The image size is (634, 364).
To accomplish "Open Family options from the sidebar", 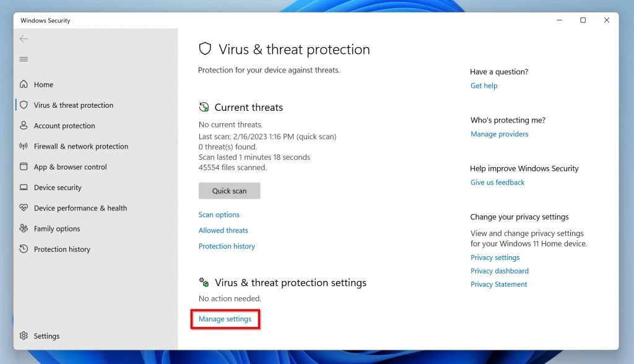I will click(x=56, y=228).
